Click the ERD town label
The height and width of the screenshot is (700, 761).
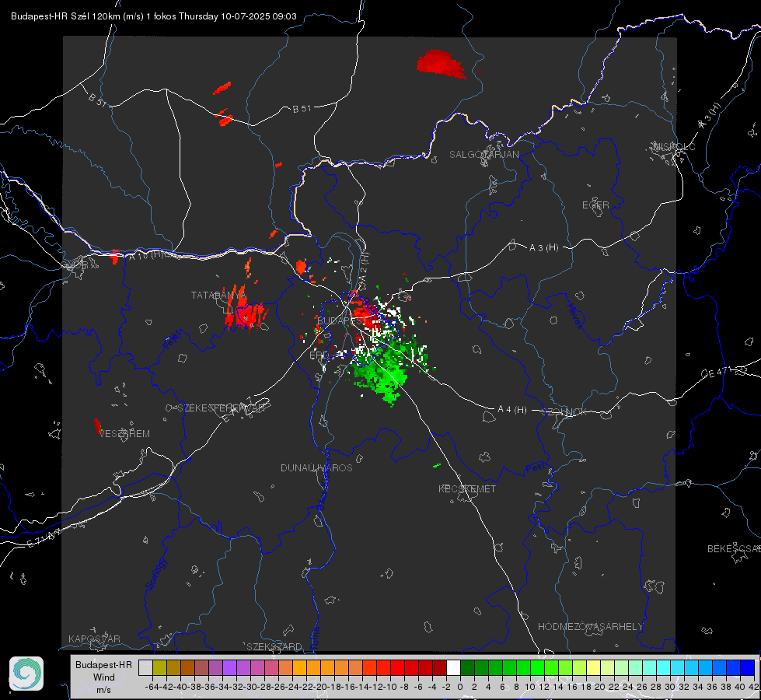tap(319, 355)
